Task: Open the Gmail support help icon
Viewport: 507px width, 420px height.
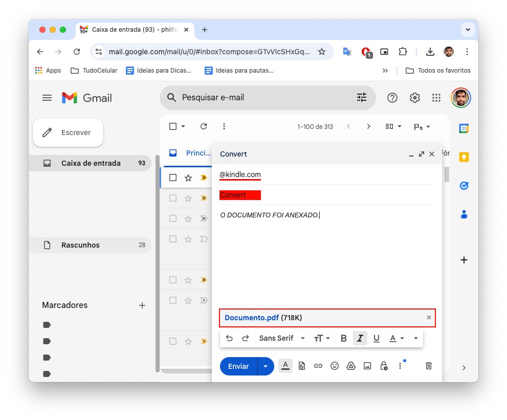Action: pyautogui.click(x=392, y=98)
